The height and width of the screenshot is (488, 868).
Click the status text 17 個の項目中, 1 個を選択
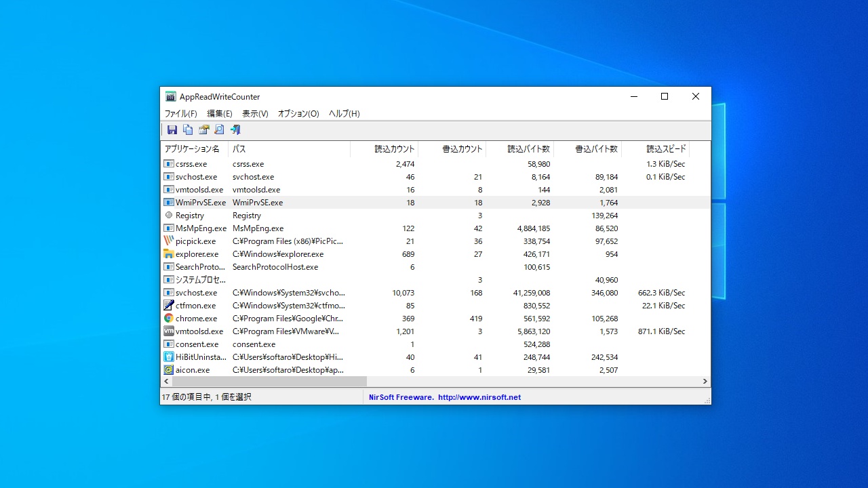(x=207, y=397)
